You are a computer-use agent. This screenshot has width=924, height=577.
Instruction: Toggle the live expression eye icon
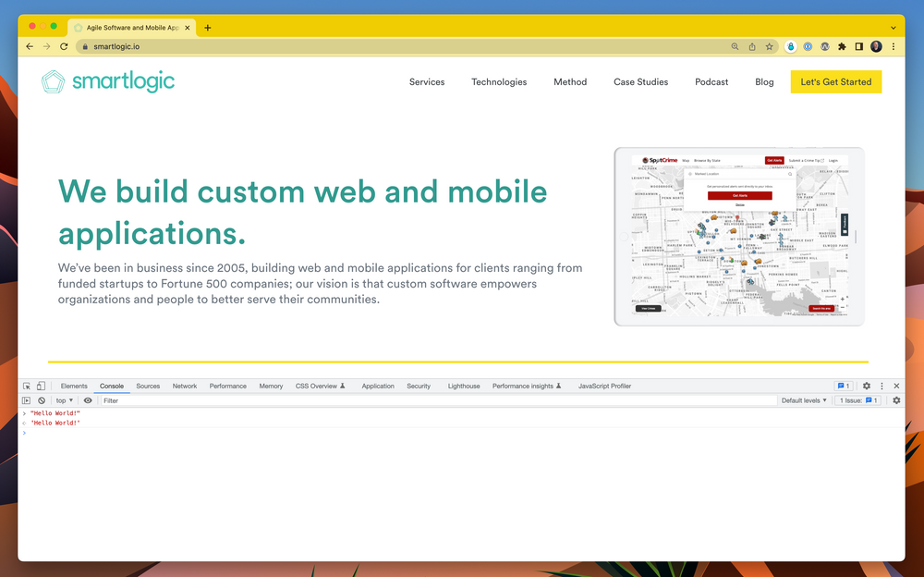click(x=88, y=400)
